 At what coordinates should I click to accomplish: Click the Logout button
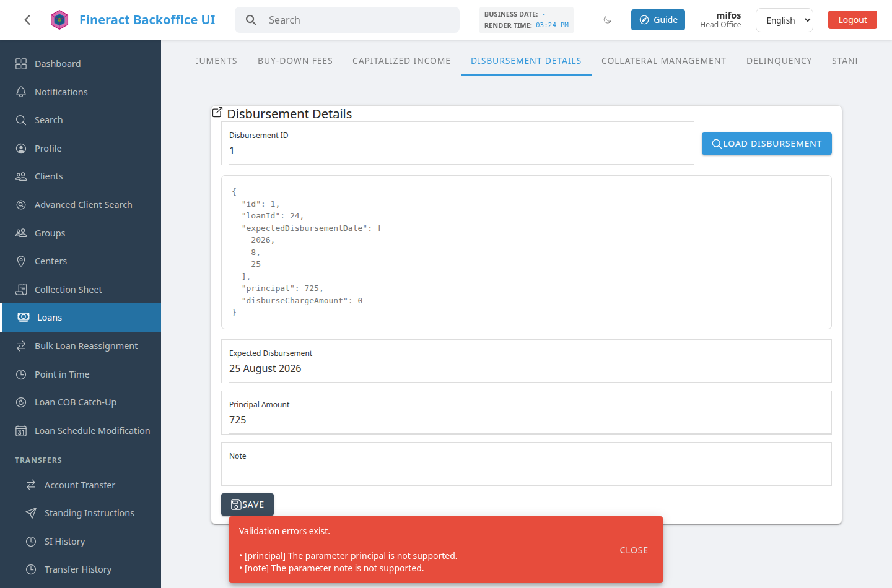point(852,20)
